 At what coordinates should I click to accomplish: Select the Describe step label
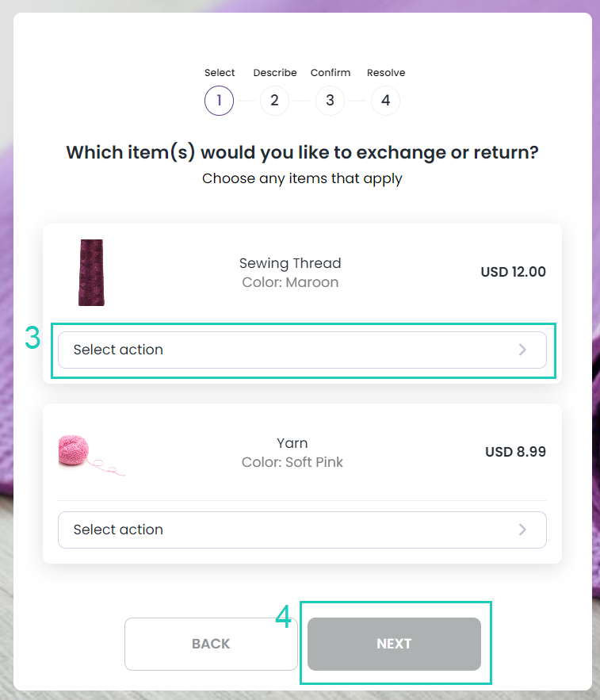click(x=275, y=72)
